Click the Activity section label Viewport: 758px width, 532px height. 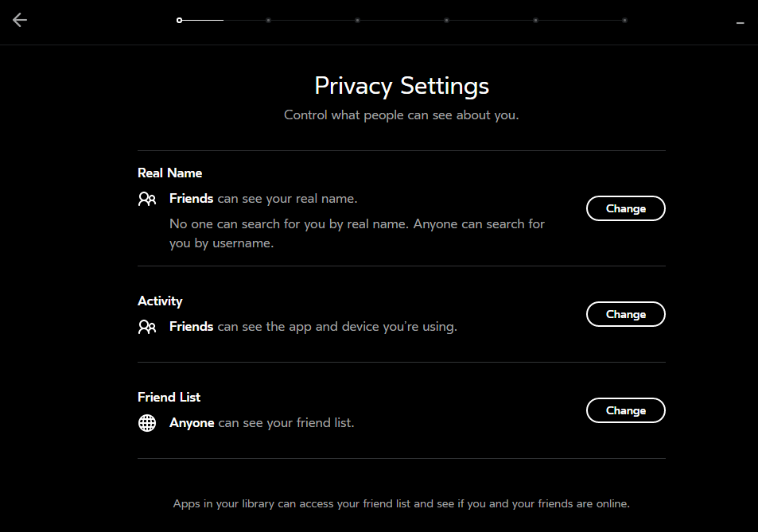[160, 301]
